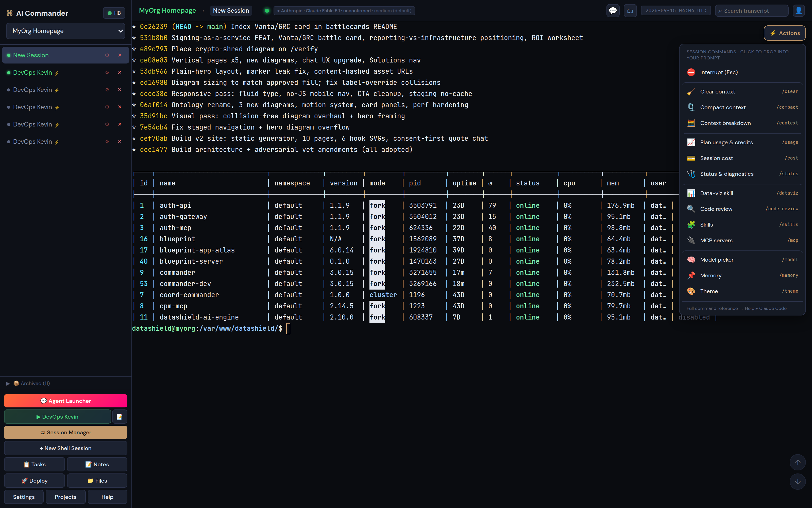The width and height of the screenshot is (812, 508).
Task: Open the Tasks panel
Action: (35, 464)
